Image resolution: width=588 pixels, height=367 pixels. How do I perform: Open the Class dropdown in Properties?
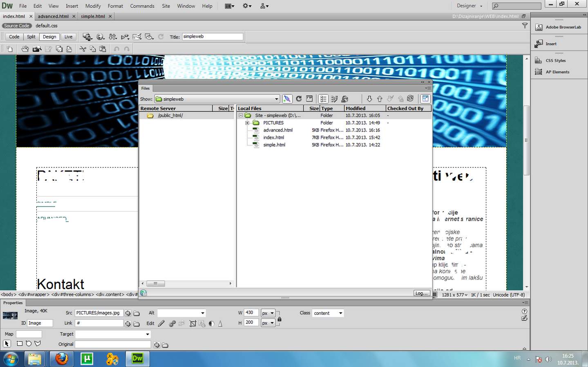(340, 313)
